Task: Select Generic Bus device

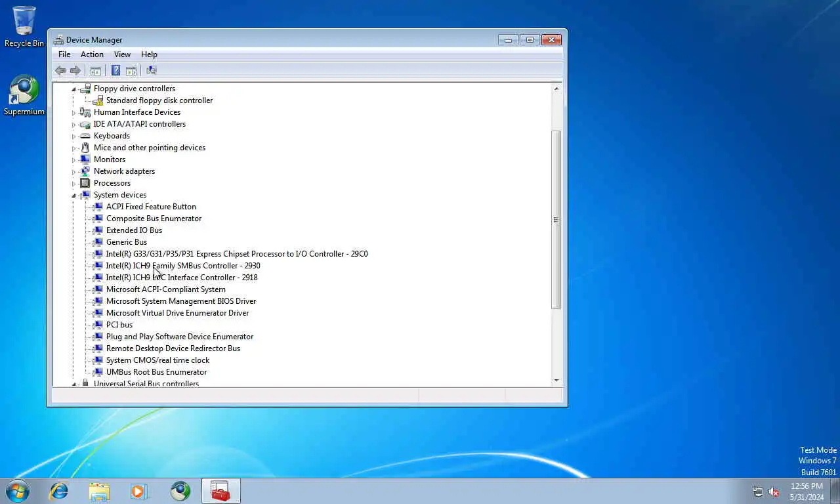Action: tap(127, 242)
